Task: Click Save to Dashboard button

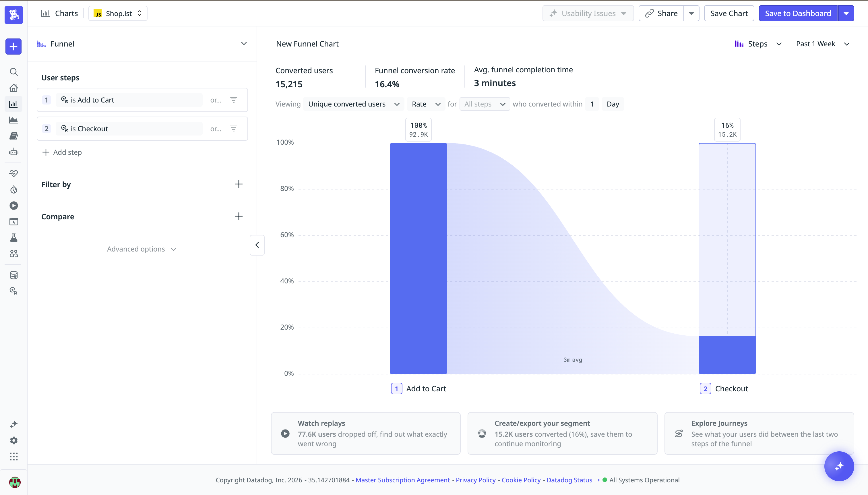Action: coord(798,13)
